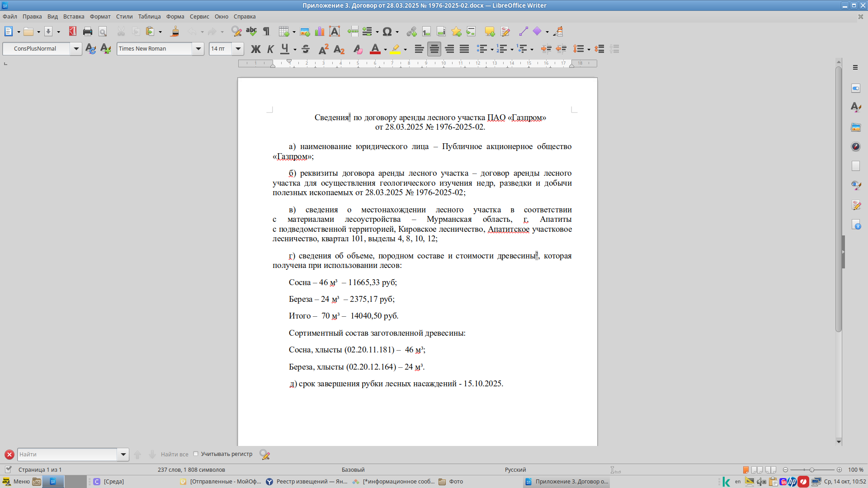Open insert table dropdown arrow
This screenshot has height=488, width=868.
point(294,32)
